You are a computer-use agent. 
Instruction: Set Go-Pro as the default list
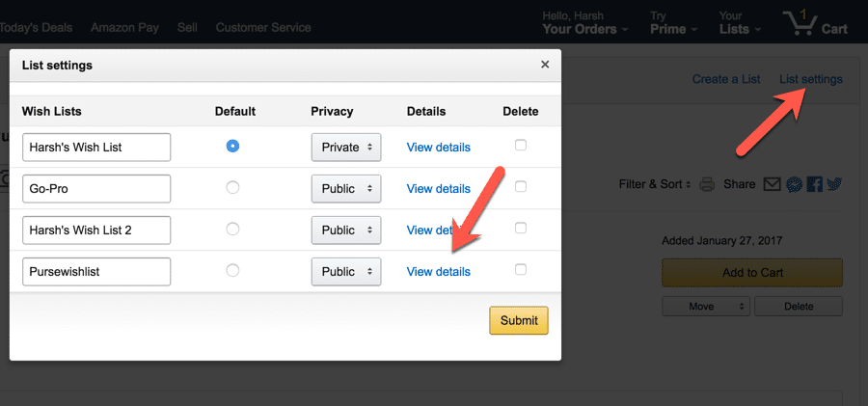(x=232, y=188)
